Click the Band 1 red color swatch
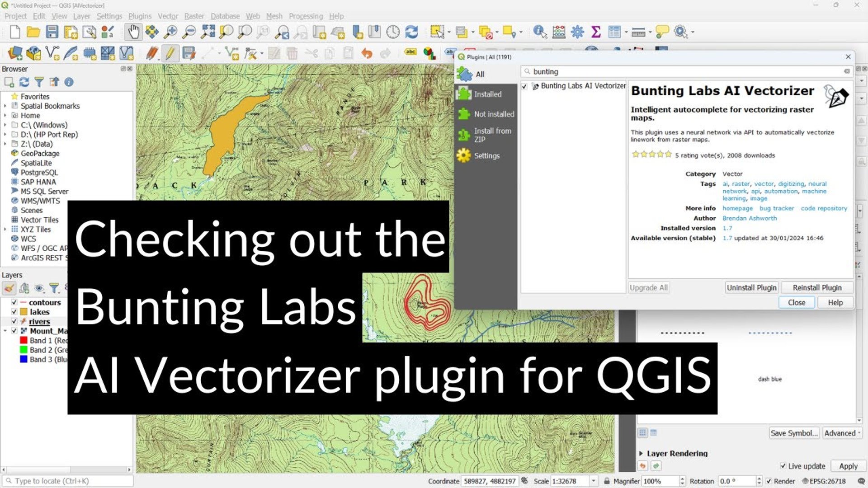Image resolution: width=868 pixels, height=488 pixels. (x=24, y=340)
